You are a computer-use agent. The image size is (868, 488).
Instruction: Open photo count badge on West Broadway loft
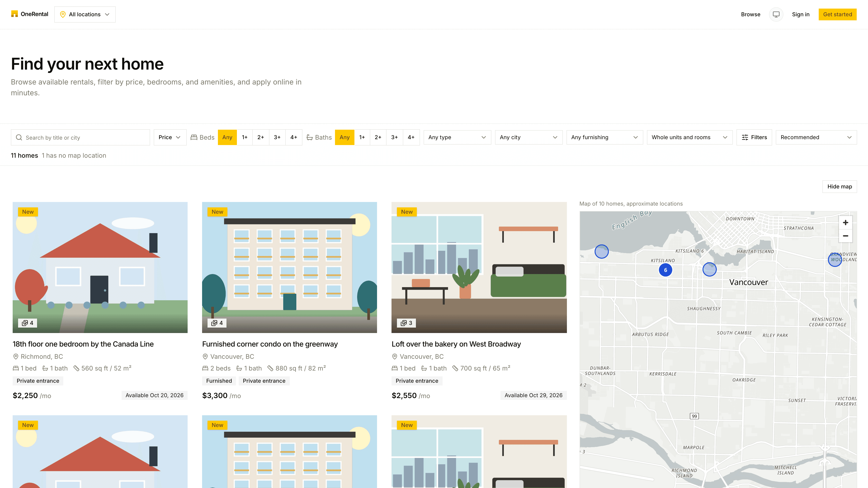(x=406, y=323)
